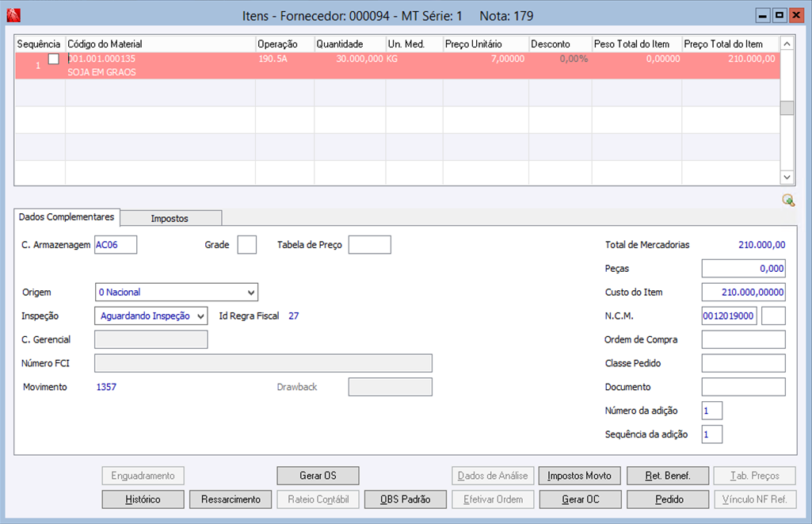Click the Classe Pedido field
Screen dimensions: 812x524
[x=743, y=363]
